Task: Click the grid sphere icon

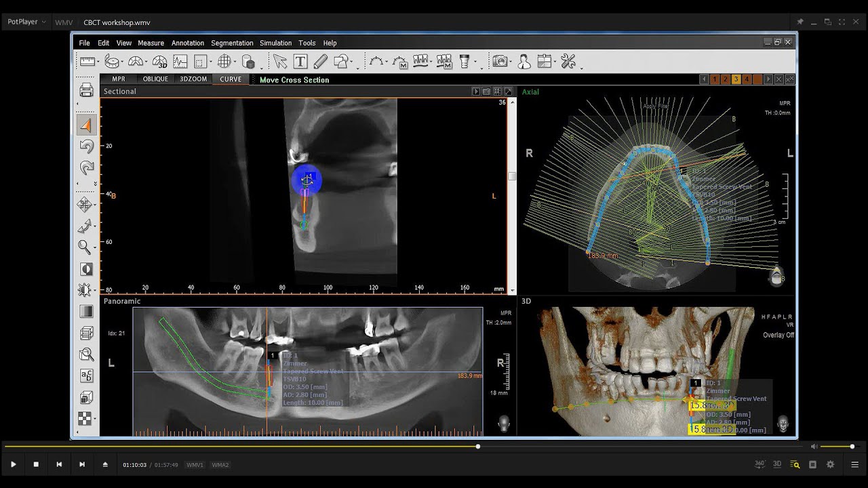Action: tap(224, 62)
